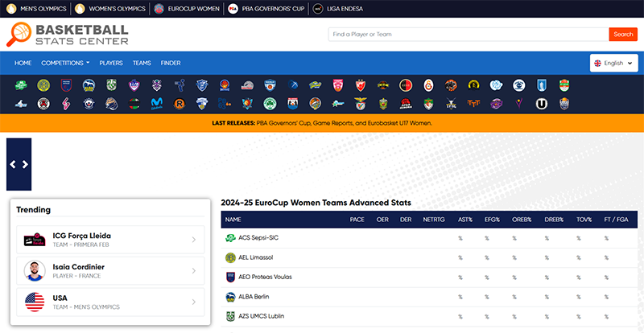Click the blue player silhouette team logo

click(180, 85)
